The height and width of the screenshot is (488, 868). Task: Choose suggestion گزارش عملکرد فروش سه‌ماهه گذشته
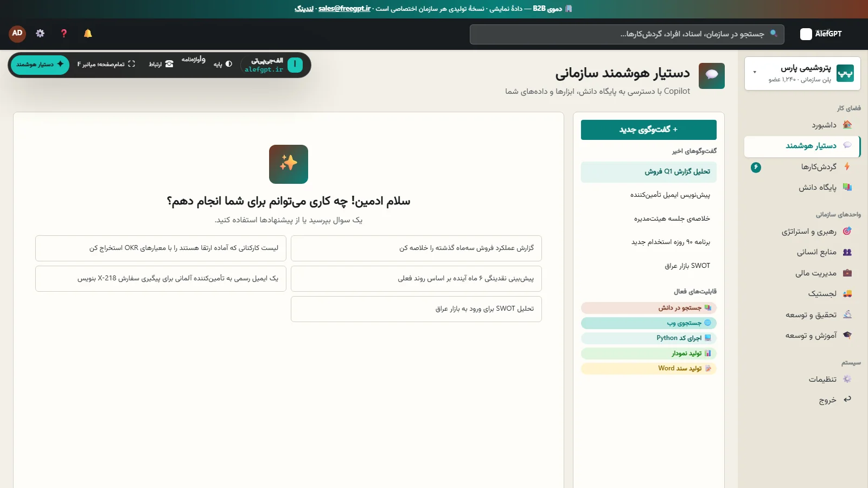[x=416, y=248]
